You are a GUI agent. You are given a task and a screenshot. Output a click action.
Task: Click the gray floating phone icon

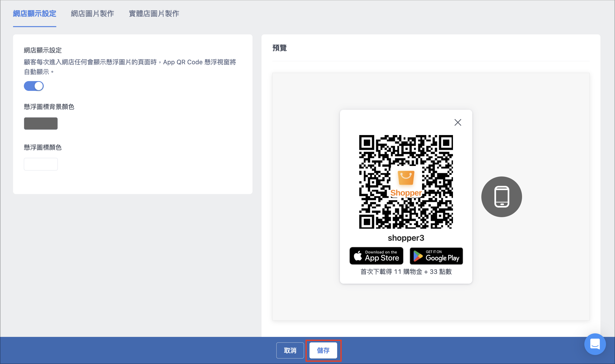[x=501, y=197]
